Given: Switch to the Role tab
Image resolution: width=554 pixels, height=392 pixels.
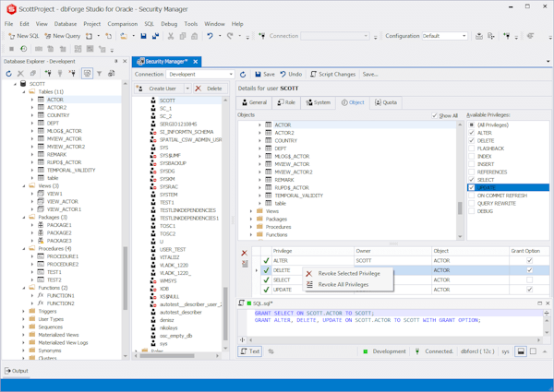Looking at the screenshot, I should point(285,102).
